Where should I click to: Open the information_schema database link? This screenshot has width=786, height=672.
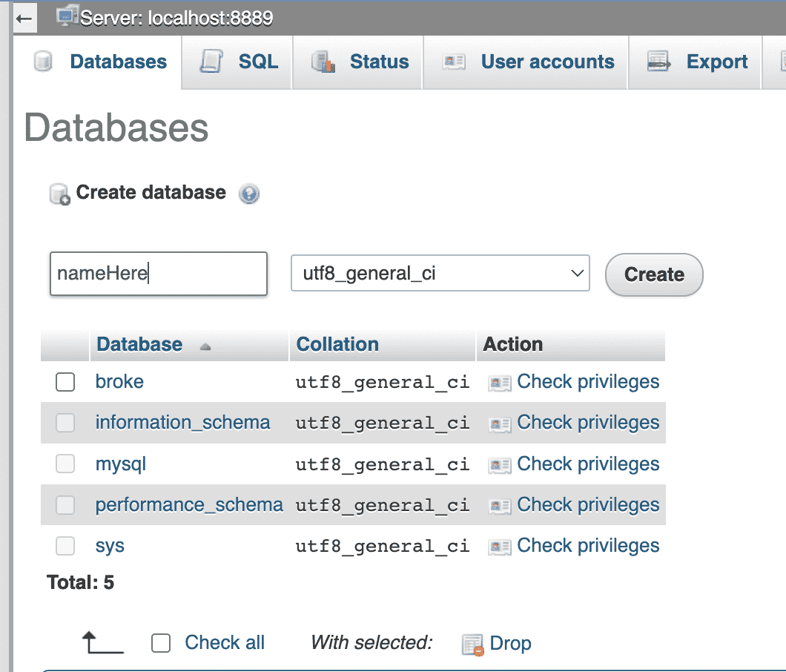pyautogui.click(x=182, y=423)
